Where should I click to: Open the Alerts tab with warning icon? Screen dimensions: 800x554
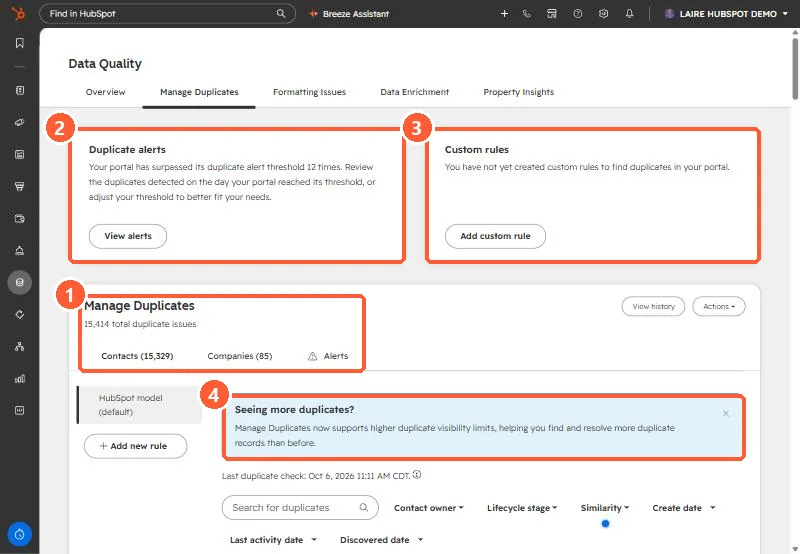point(328,356)
